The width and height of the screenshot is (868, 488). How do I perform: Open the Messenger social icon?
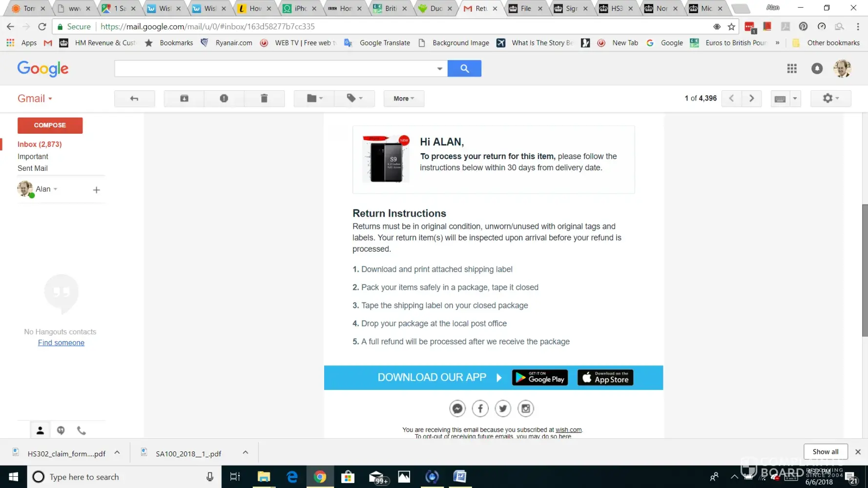click(457, 408)
